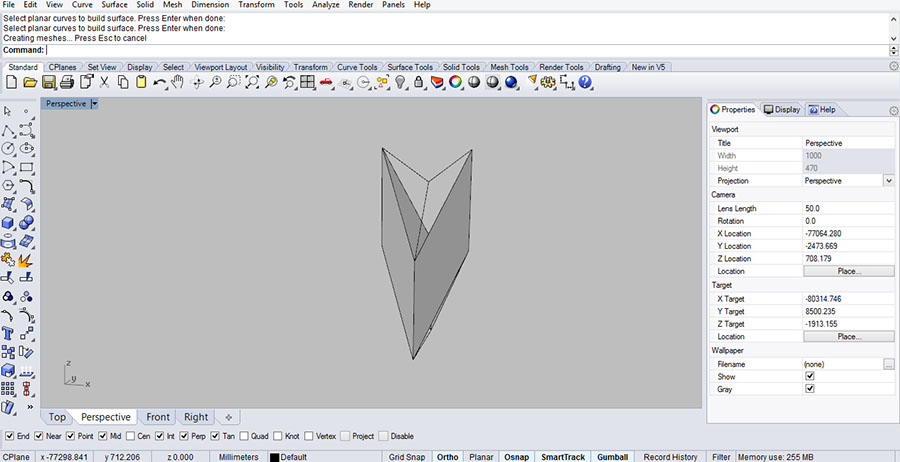This screenshot has width=900, height=462.
Task: Click the Default layer color swatch
Action: click(274, 457)
